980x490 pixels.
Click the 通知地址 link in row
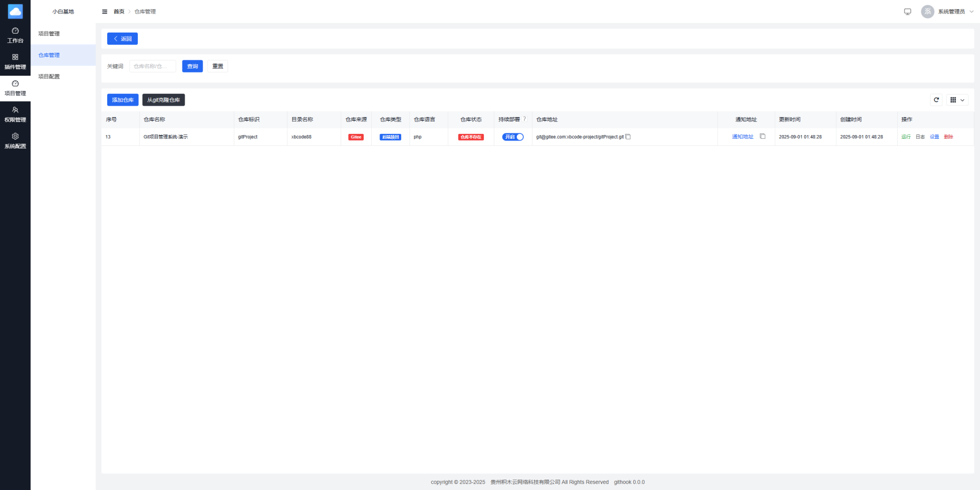coord(743,137)
